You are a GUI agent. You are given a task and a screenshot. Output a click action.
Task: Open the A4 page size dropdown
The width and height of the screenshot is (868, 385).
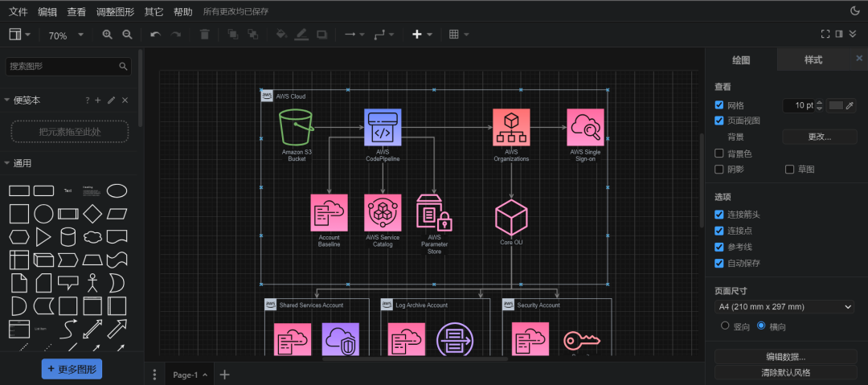coord(784,306)
